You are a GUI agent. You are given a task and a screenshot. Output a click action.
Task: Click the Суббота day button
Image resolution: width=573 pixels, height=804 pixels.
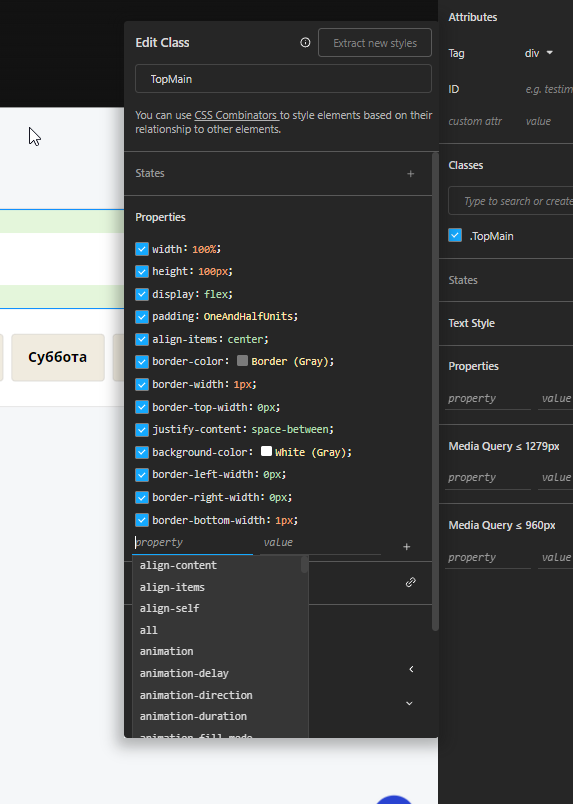(x=58, y=357)
